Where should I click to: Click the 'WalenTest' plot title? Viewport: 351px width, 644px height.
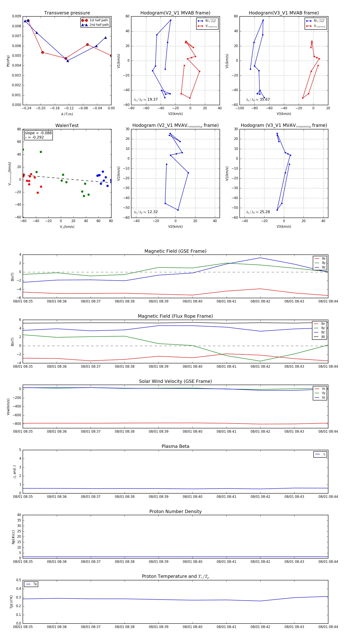[67, 125]
